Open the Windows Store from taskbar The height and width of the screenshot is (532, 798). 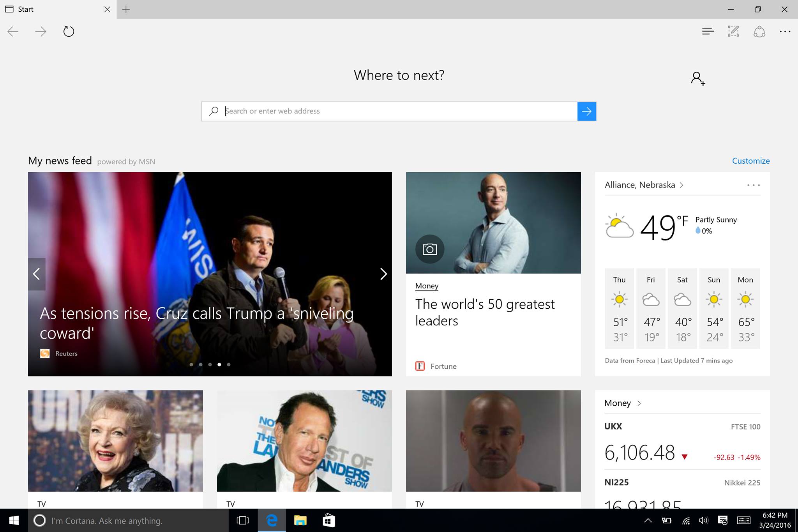tap(329, 520)
